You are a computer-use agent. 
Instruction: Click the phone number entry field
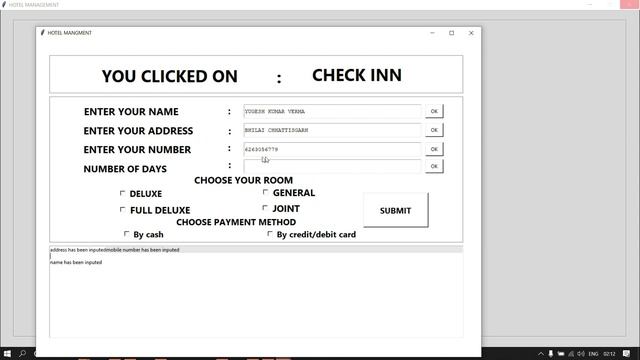click(332, 149)
